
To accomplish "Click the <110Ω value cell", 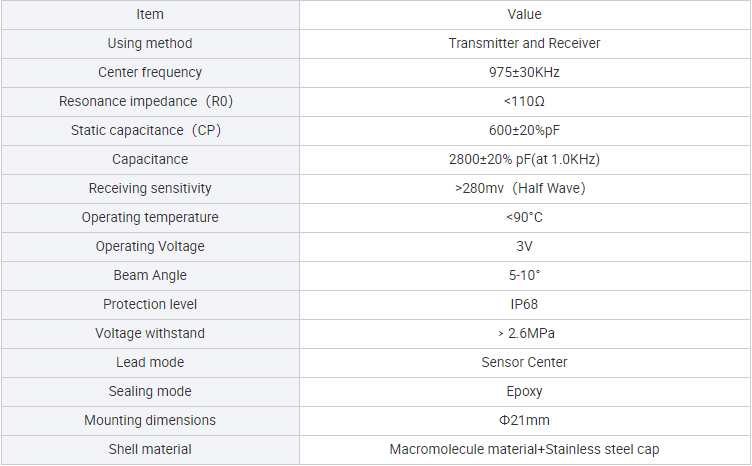I will [525, 102].
